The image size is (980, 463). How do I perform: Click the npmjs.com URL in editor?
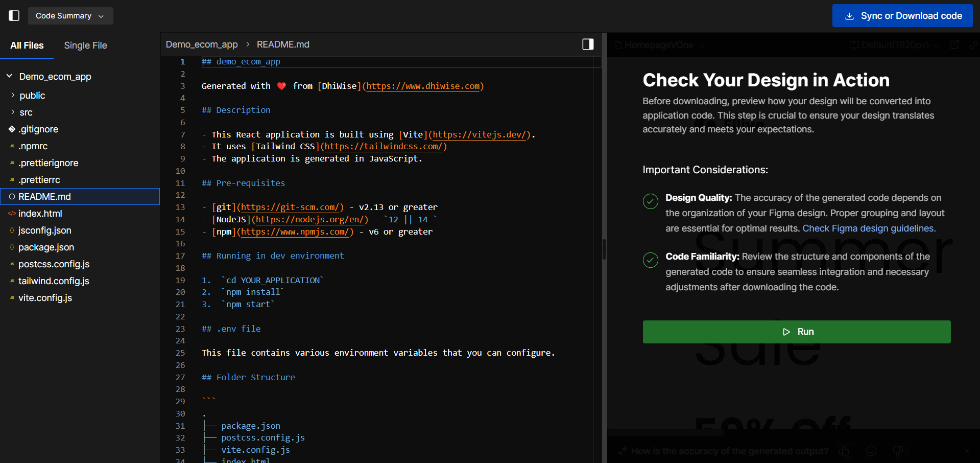[295, 231]
